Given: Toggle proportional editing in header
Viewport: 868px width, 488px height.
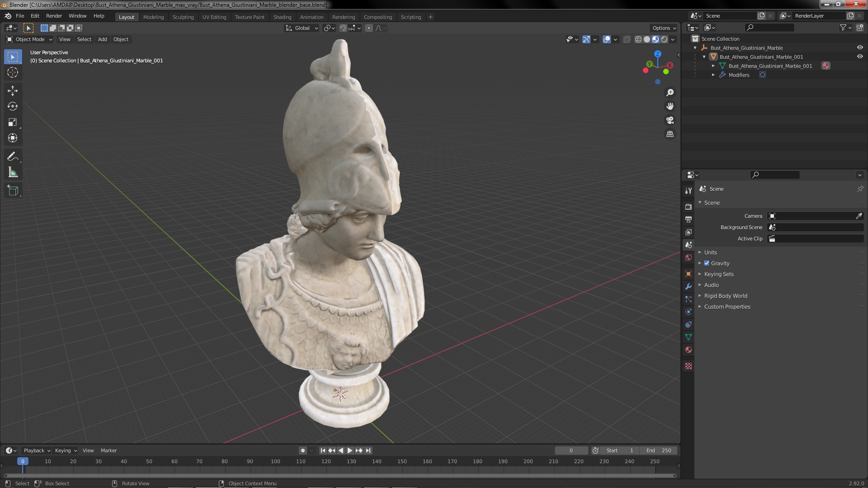Looking at the screenshot, I should point(369,28).
